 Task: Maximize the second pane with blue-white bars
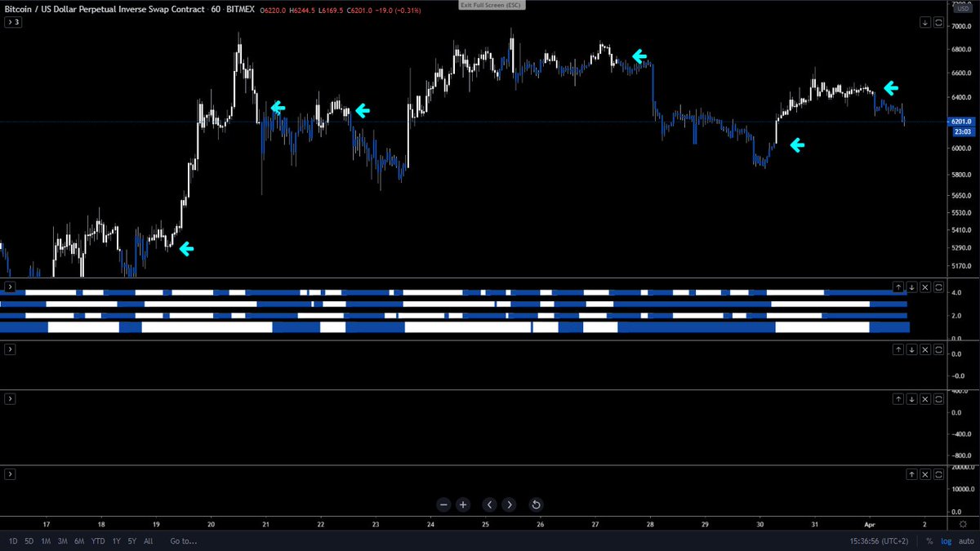(938, 287)
